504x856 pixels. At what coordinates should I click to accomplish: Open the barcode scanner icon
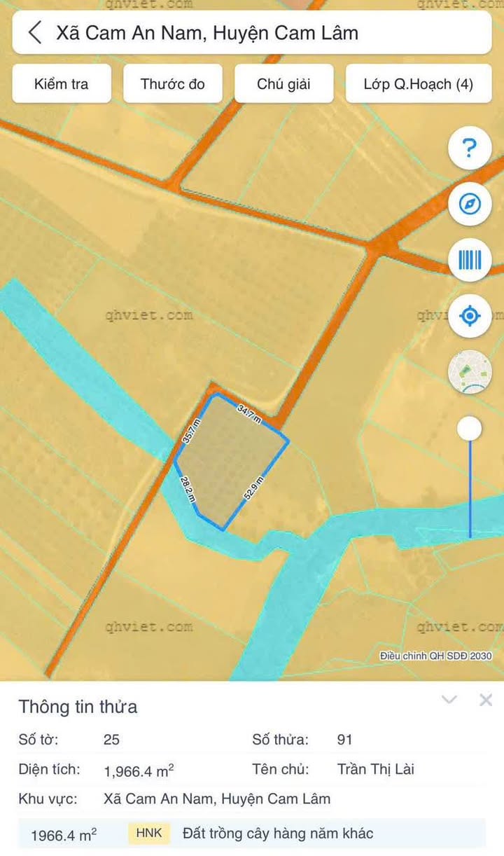[470, 261]
